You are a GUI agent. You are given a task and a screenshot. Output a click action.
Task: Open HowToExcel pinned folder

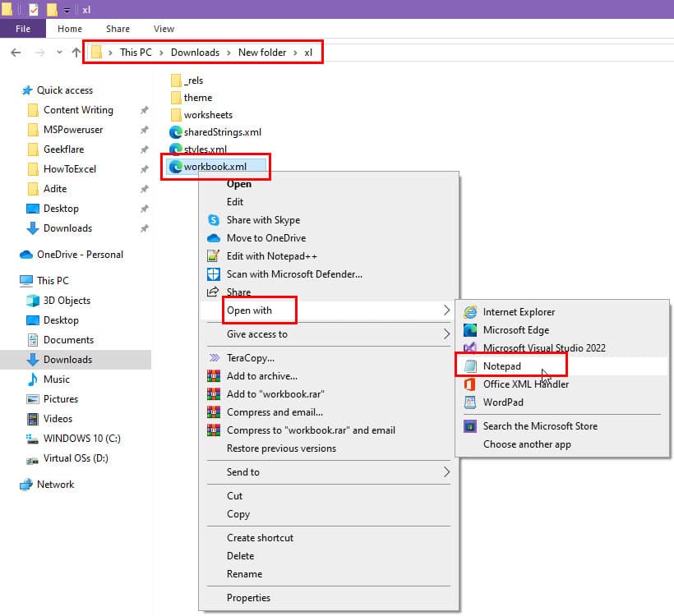pos(70,169)
